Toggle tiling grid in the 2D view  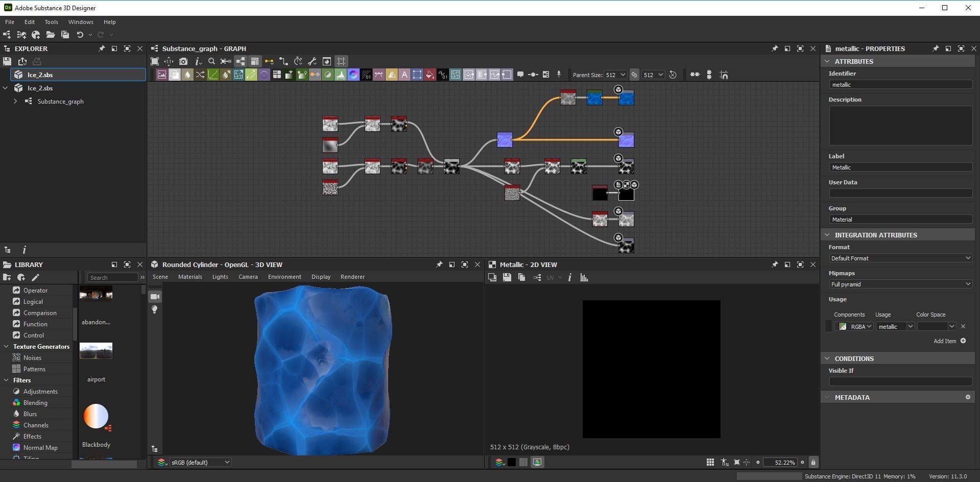(x=710, y=462)
